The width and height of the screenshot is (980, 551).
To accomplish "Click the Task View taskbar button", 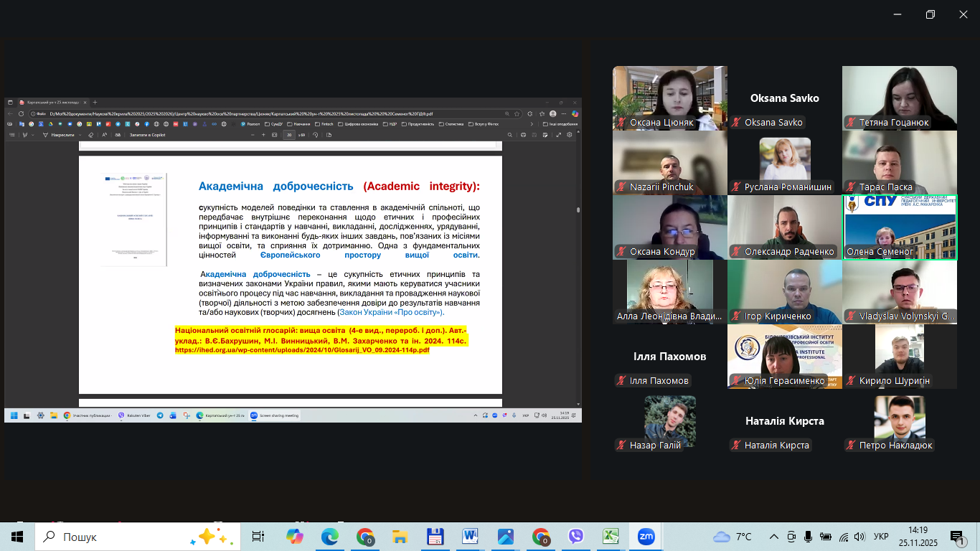I will tap(258, 537).
